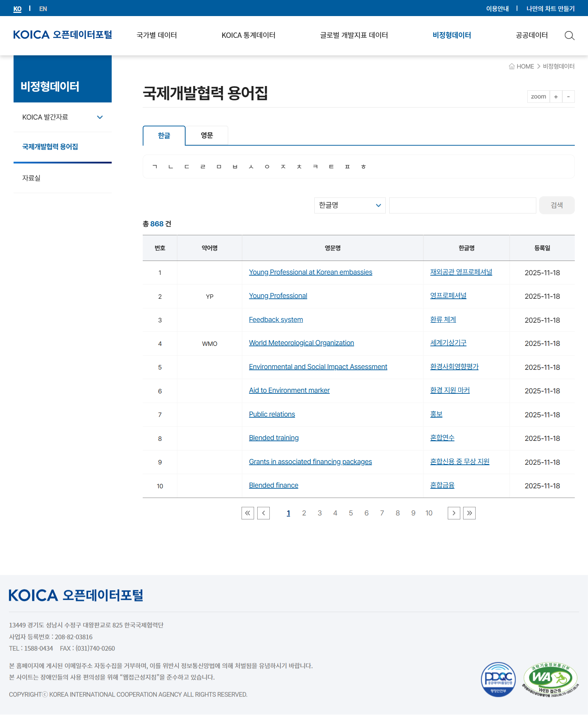The width and height of the screenshot is (588, 715).
Task: Switch to the 영문 tab
Action: tap(207, 135)
